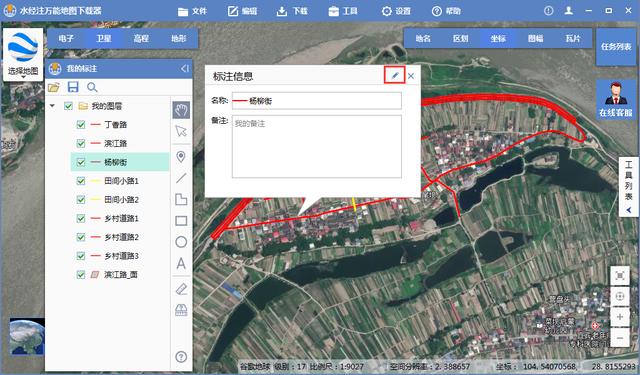
Task: Click the 区划 button
Action: point(460,39)
